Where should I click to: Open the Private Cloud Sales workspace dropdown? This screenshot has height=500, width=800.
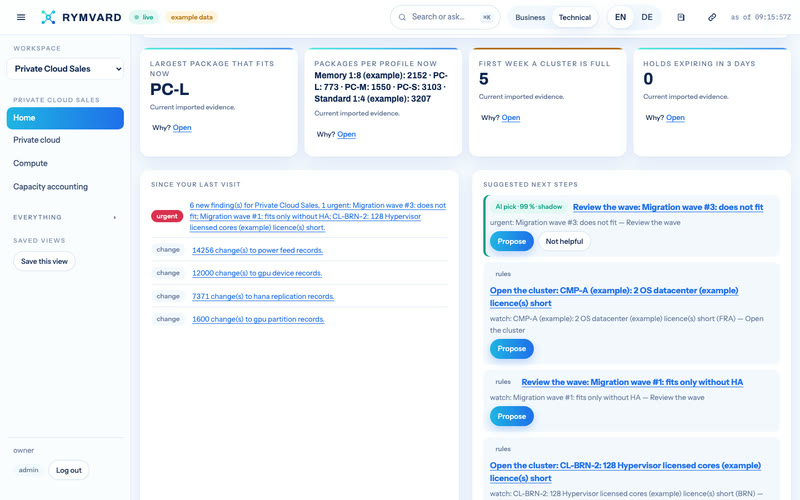(65, 69)
